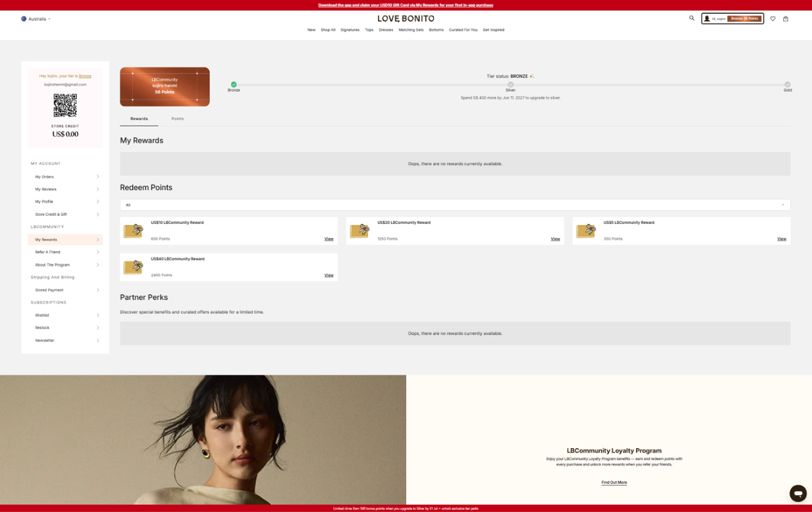Image resolution: width=812 pixels, height=512 pixels.
Task: Click the Download the app promo banner link
Action: coord(406,5)
